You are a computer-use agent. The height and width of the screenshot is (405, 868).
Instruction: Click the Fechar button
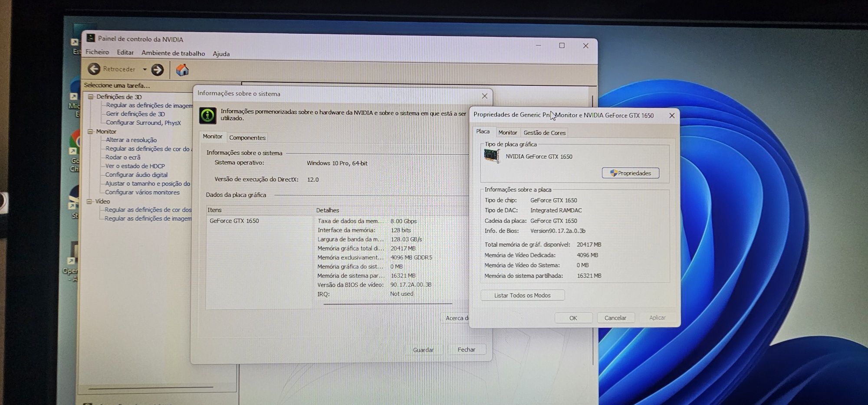click(467, 349)
